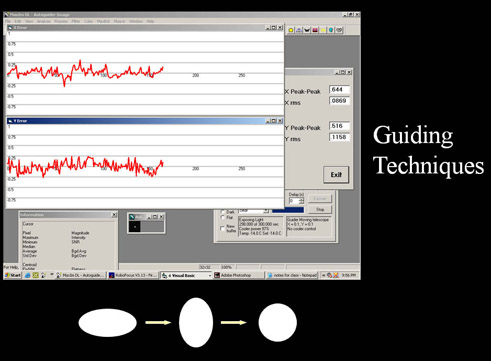The width and height of the screenshot is (491, 361).
Task: Click the red toolbar icon
Action: (315, 30)
